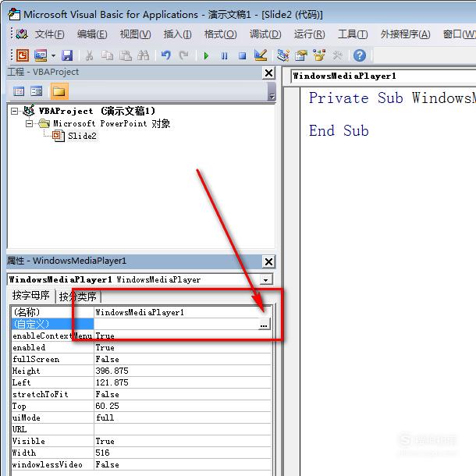Click the stretchToFit value False
Viewport: 476px width, 476px height.
(182, 394)
